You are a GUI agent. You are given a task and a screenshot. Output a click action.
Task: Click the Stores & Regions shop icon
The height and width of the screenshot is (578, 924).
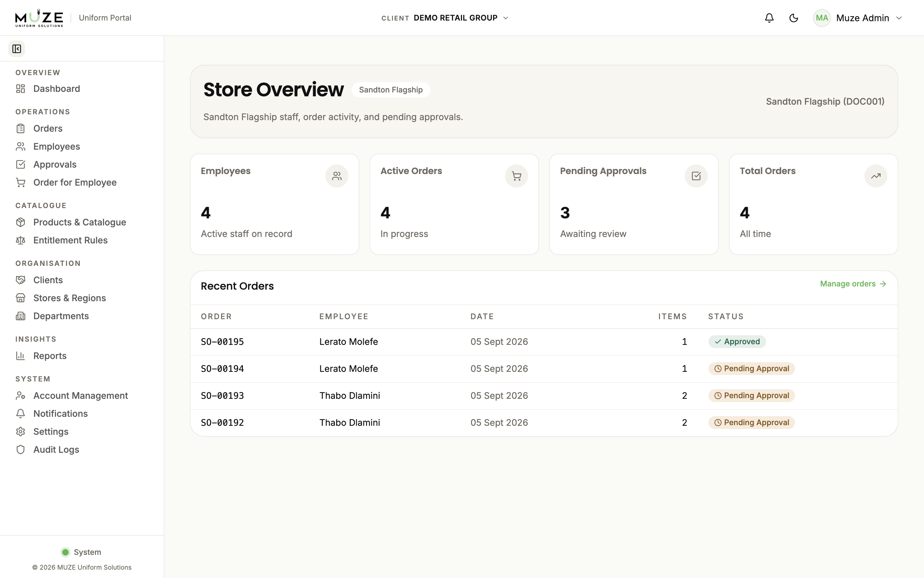[x=21, y=298]
